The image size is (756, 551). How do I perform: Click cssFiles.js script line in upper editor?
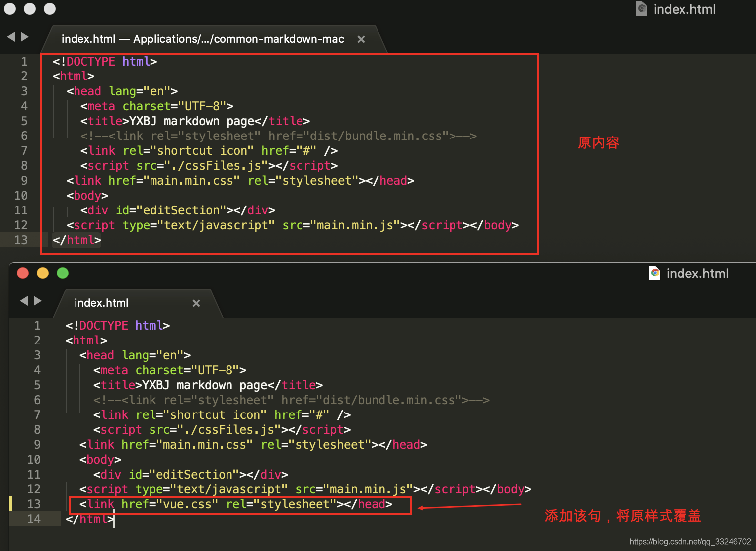(209, 166)
